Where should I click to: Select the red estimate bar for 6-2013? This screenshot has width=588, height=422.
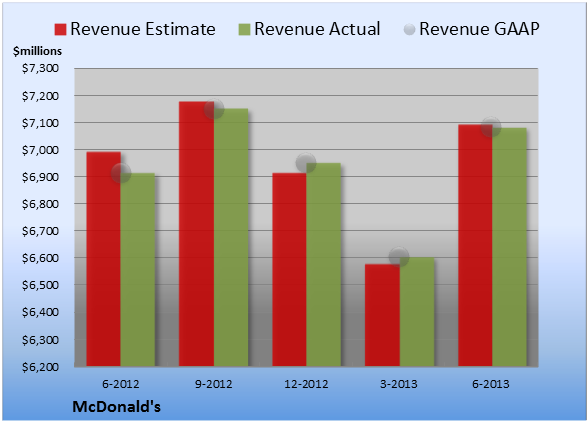coord(475,245)
